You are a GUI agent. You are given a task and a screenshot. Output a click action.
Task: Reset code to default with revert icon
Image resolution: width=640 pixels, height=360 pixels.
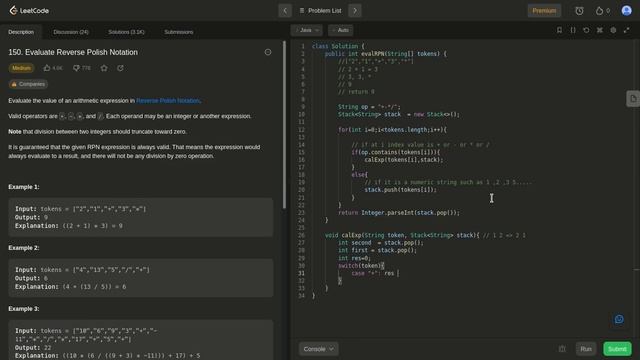(x=586, y=30)
